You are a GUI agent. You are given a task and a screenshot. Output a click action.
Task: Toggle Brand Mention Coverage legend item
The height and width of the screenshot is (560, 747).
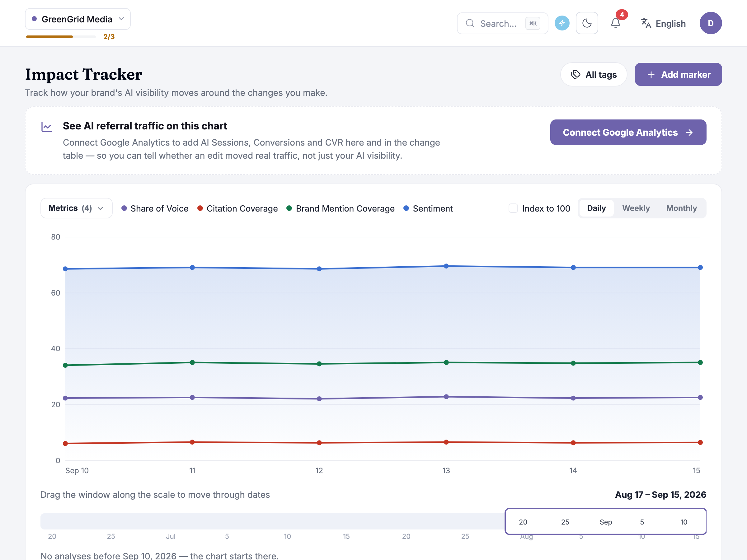pos(341,209)
